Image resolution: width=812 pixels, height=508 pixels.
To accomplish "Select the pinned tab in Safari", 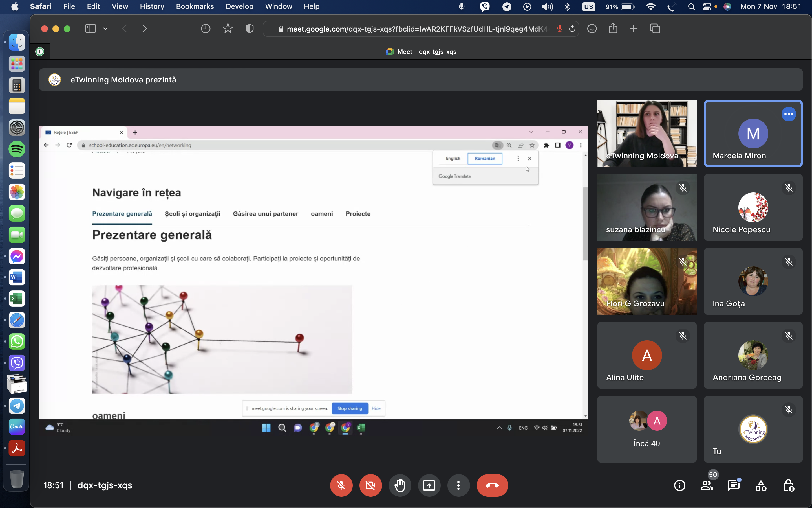I will coord(40,52).
